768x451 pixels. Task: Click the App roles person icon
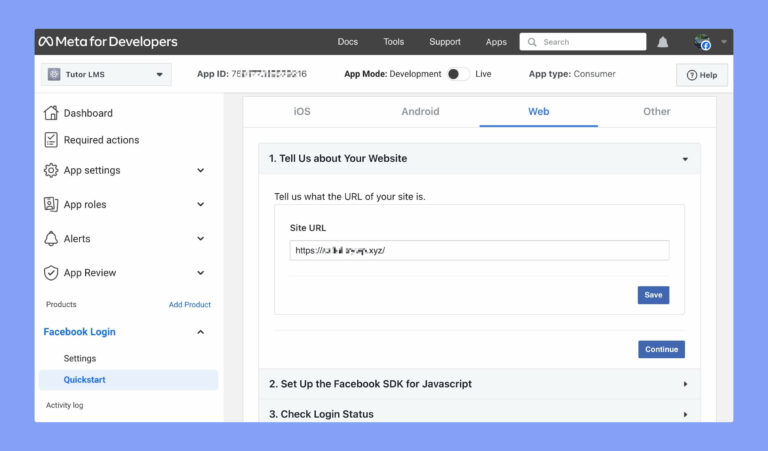[x=51, y=204]
